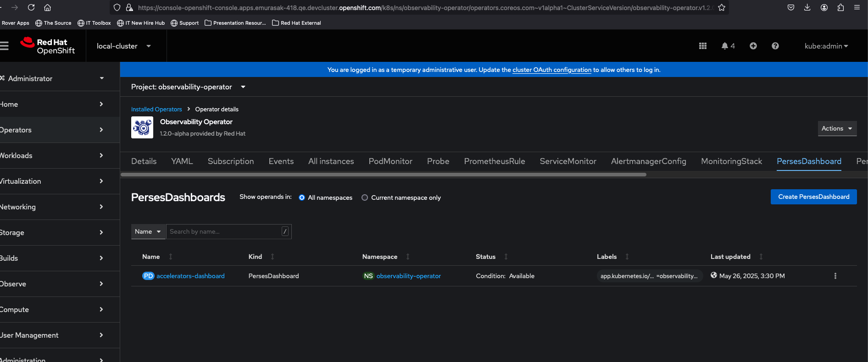Open the application launcher grid icon
This screenshot has width=868, height=362.
click(x=702, y=46)
